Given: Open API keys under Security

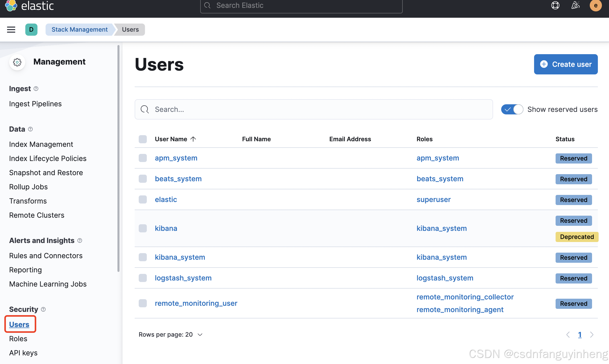Looking at the screenshot, I should click(x=23, y=353).
